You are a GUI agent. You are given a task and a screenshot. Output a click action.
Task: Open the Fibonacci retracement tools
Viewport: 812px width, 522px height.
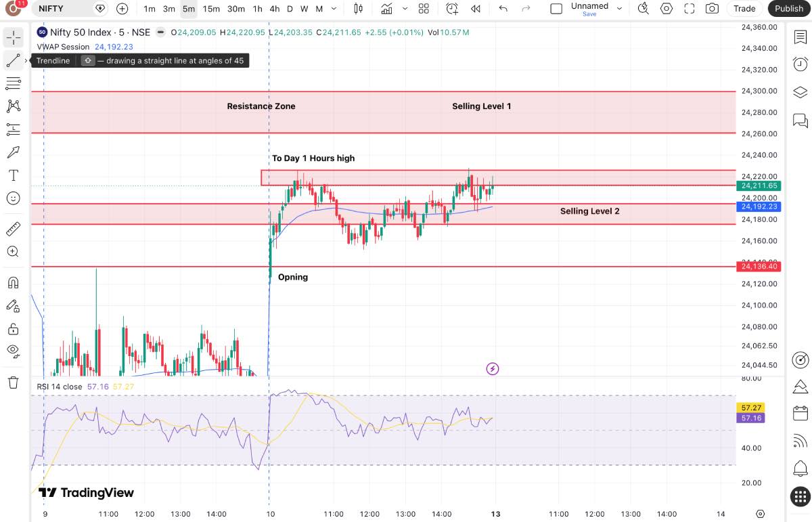[x=13, y=83]
